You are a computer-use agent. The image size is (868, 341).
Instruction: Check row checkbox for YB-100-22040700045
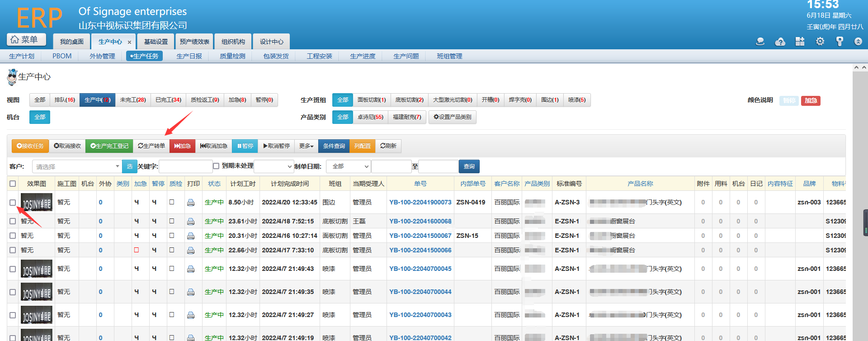pyautogui.click(x=13, y=269)
